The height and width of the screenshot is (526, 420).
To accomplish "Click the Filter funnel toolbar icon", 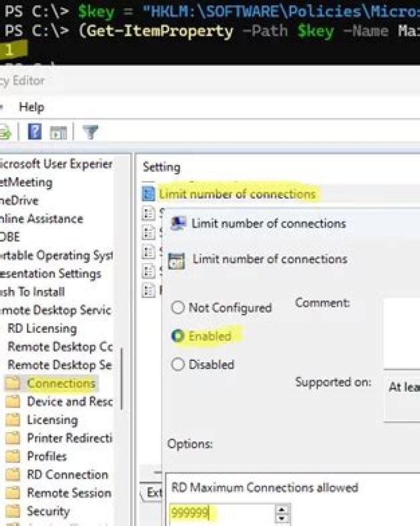I will pos(90,132).
